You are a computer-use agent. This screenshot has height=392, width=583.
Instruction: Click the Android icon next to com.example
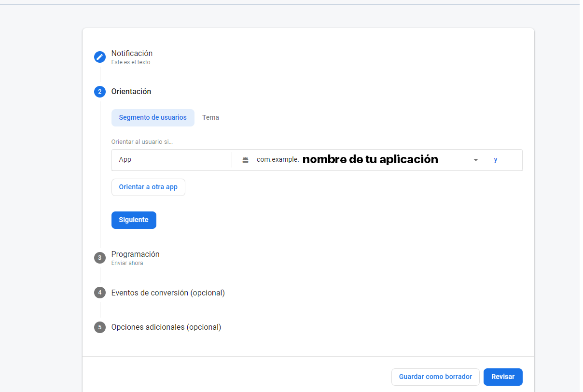(246, 160)
